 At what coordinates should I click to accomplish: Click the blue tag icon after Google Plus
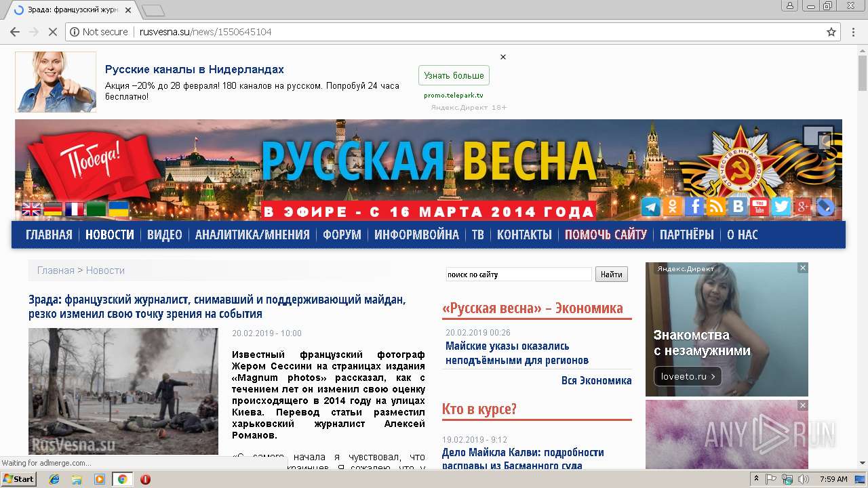pos(825,207)
